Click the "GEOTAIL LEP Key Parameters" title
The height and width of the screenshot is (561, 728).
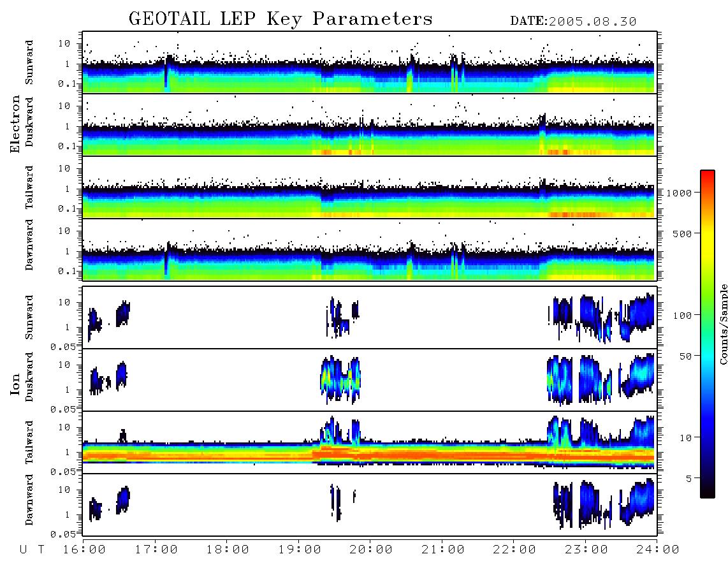(280, 18)
